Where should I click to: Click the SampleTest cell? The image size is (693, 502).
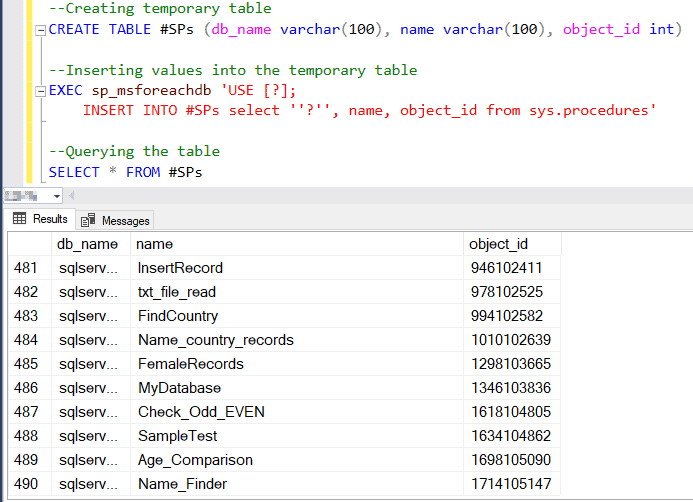pos(297,436)
